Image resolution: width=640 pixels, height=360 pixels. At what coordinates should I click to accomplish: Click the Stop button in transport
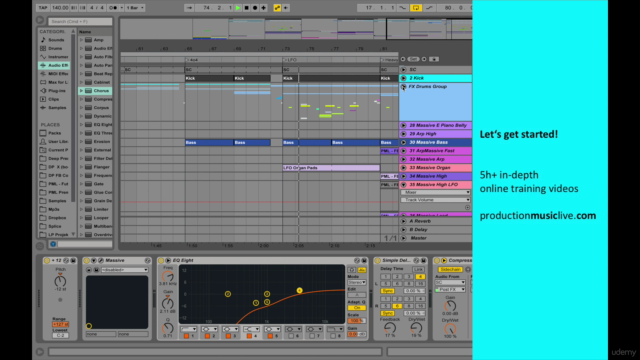[x=246, y=8]
